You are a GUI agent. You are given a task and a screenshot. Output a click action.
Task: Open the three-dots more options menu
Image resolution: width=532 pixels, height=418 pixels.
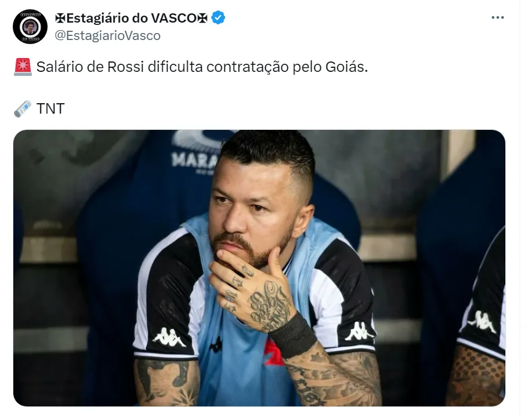tap(497, 17)
